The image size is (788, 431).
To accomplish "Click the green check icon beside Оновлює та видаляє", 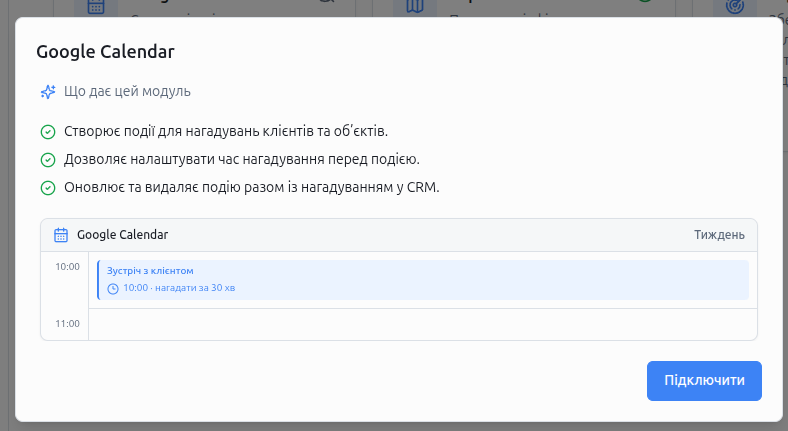I will pos(48,188).
